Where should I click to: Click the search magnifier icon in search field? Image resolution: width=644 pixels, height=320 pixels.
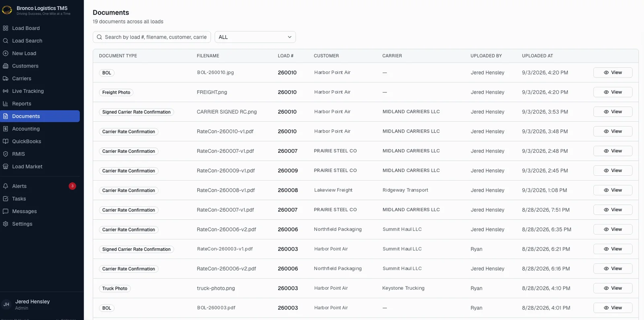[x=99, y=37]
